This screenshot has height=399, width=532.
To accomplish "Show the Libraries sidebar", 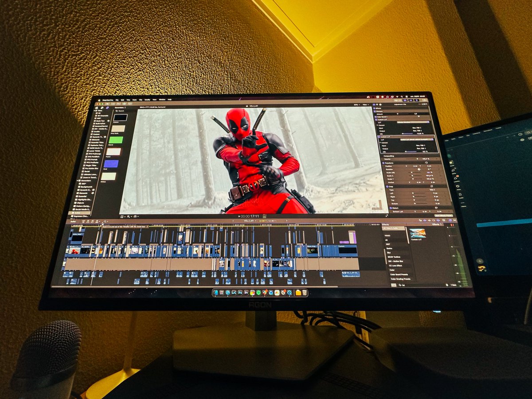I will [x=96, y=108].
